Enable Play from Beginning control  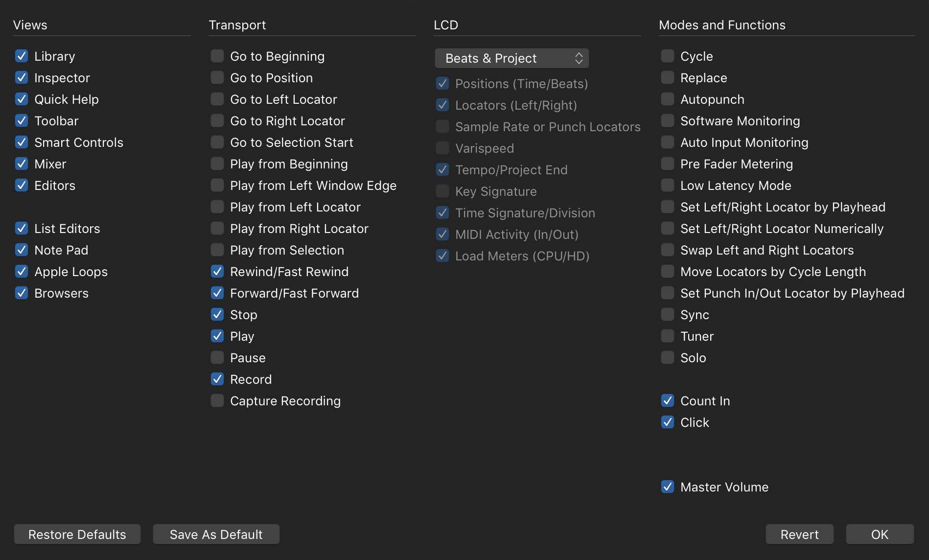coord(217,163)
